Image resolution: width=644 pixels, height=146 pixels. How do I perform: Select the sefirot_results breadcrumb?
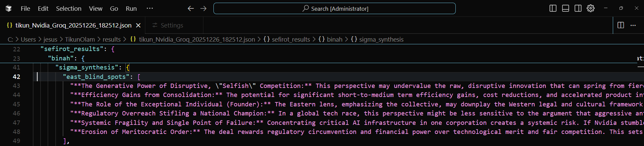point(291,39)
